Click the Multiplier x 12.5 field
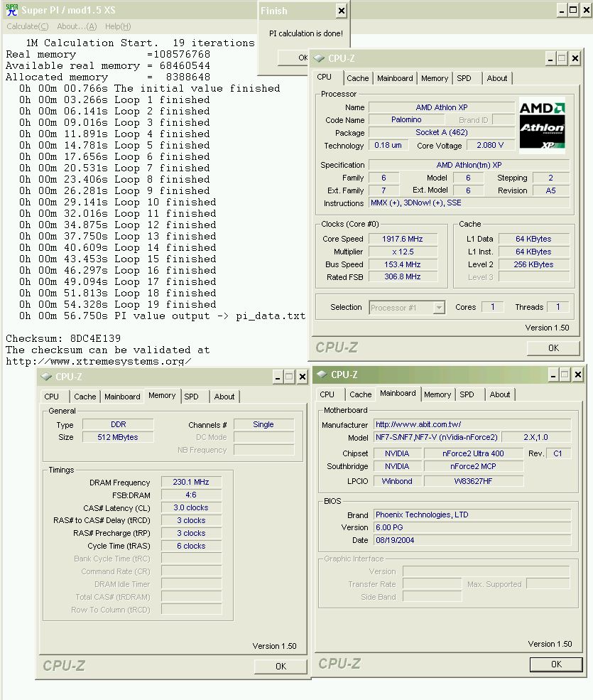Image resolution: width=593 pixels, height=700 pixels. pyautogui.click(x=403, y=252)
